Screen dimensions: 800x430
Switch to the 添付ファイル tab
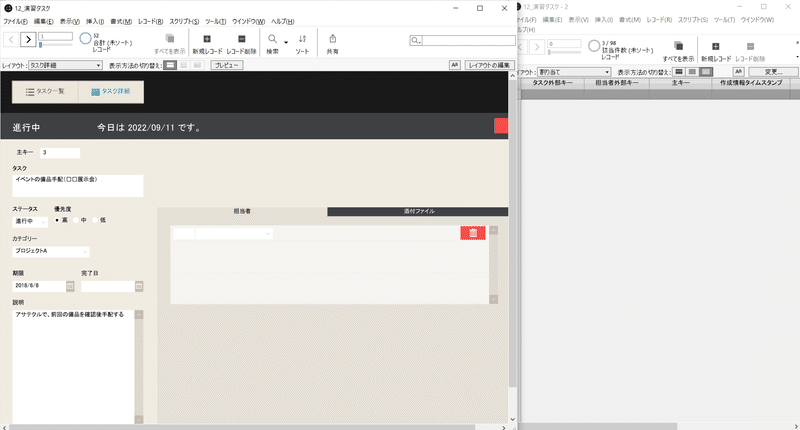tap(418, 211)
